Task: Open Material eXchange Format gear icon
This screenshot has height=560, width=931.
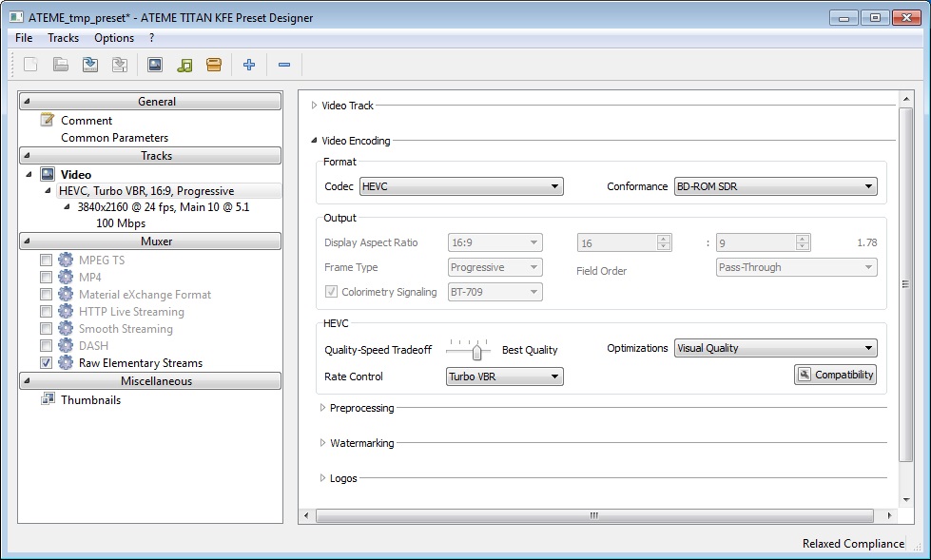Action: 66,294
